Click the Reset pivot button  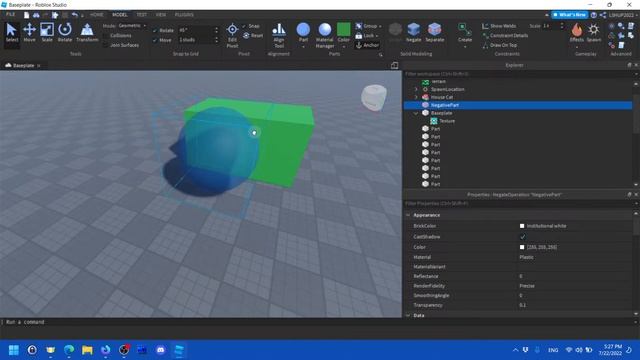tap(253, 36)
